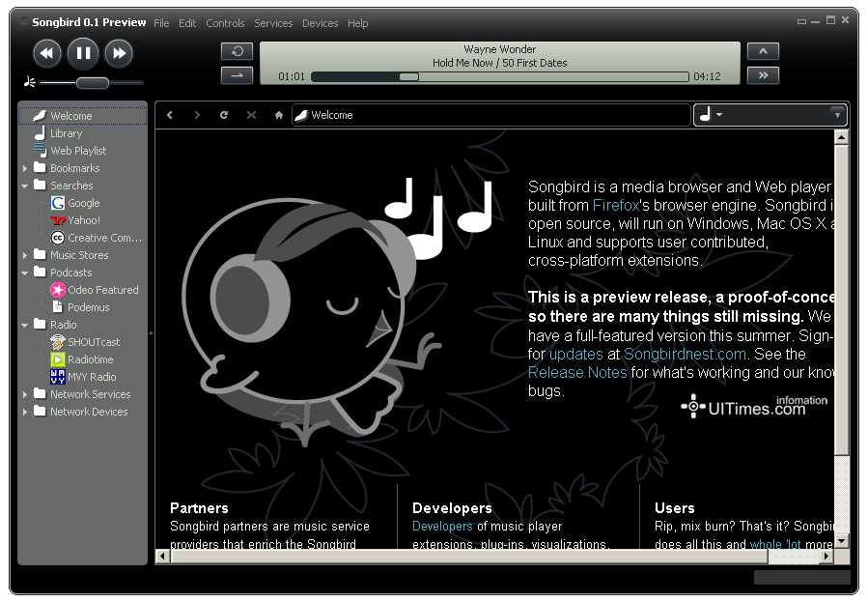Image resolution: width=868 pixels, height=602 pixels.
Task: Open the Podemus podcast entry
Action: (x=80, y=307)
